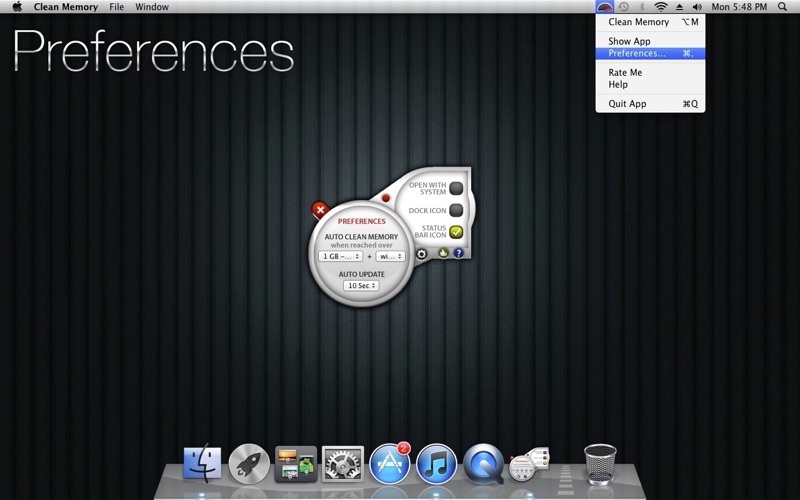The height and width of the screenshot is (500, 800).
Task: Click the eject menu bar icon
Action: pos(680,7)
